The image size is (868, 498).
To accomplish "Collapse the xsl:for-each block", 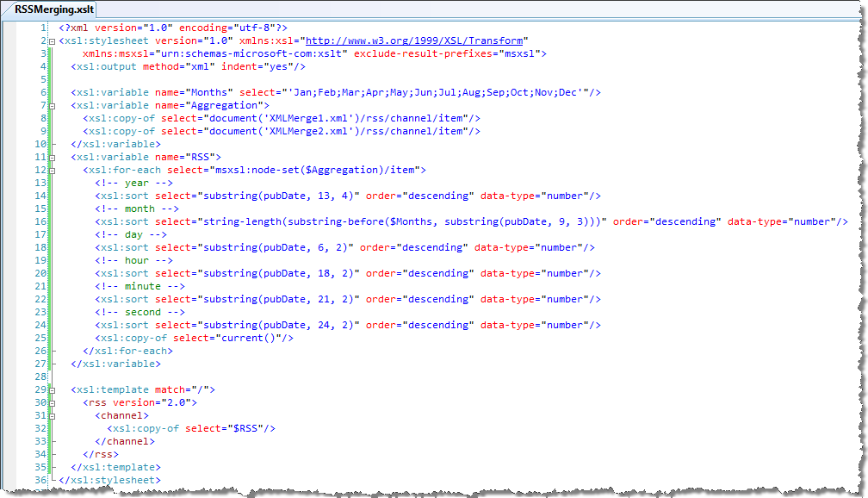I will 52,171.
